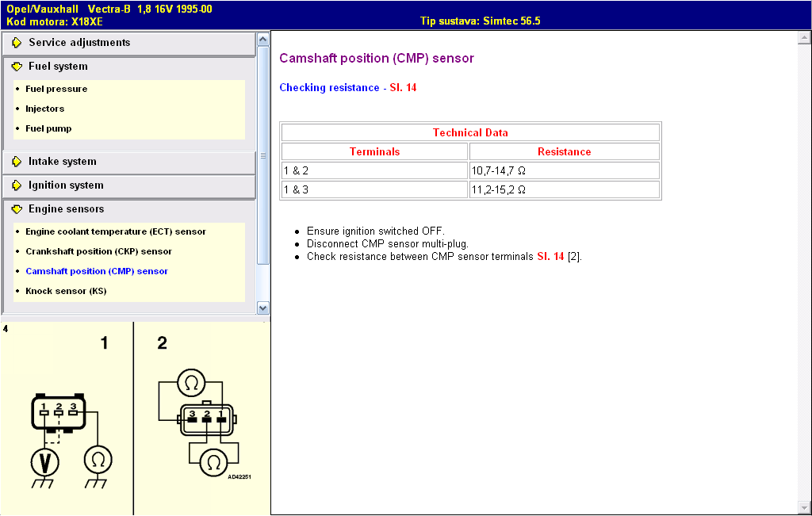Click the navigation panel scroll up arrow
Screen dimensions: 812x516
[x=263, y=40]
